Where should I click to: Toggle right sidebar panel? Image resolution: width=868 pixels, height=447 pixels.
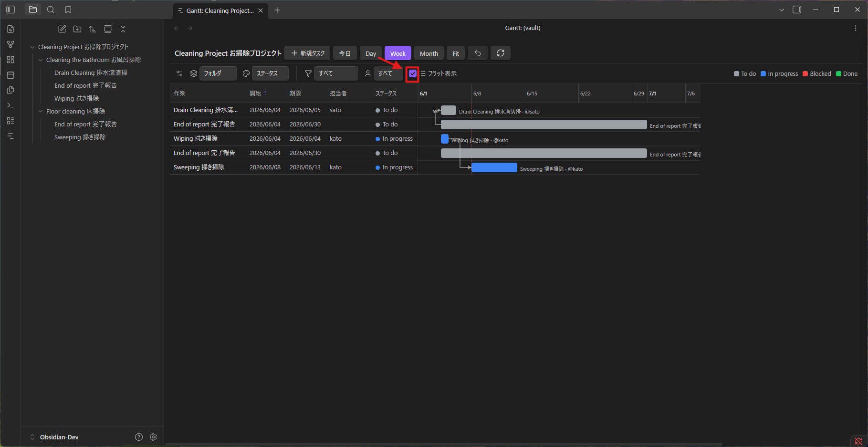tap(797, 10)
